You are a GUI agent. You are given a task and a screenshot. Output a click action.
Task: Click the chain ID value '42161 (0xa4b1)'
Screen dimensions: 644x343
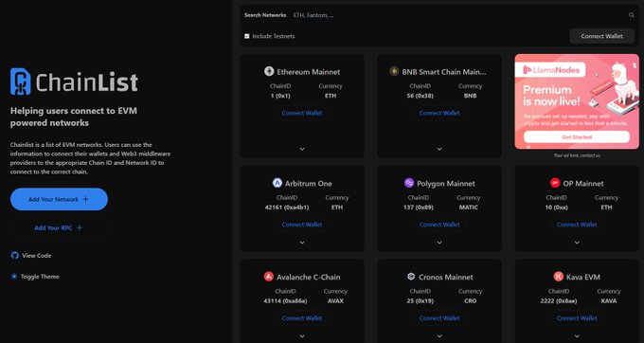tap(287, 208)
